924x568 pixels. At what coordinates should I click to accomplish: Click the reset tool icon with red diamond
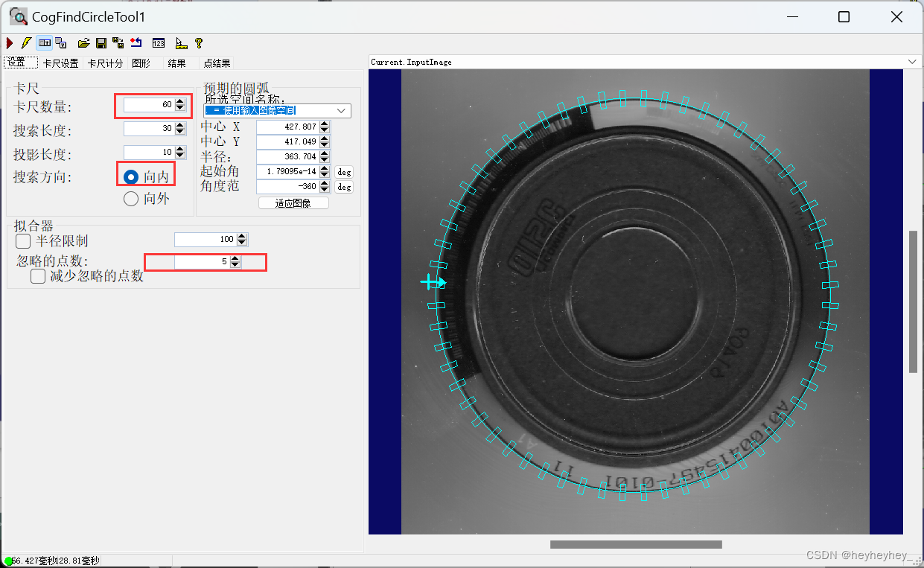pos(135,42)
